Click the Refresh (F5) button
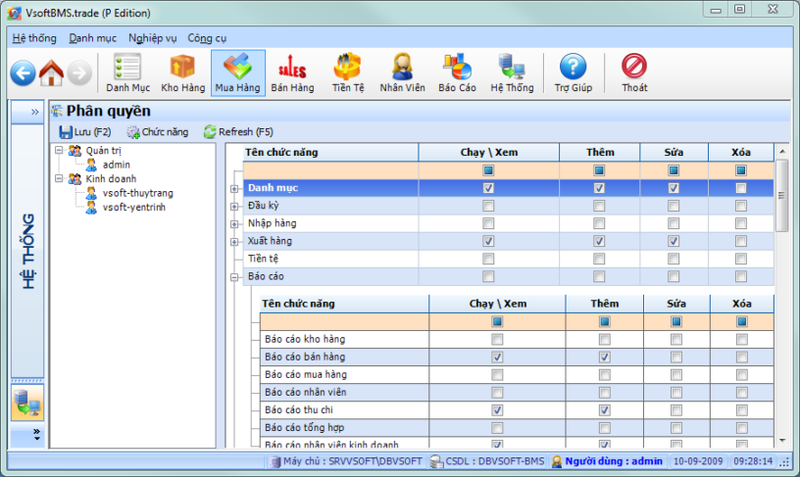 tap(238, 132)
